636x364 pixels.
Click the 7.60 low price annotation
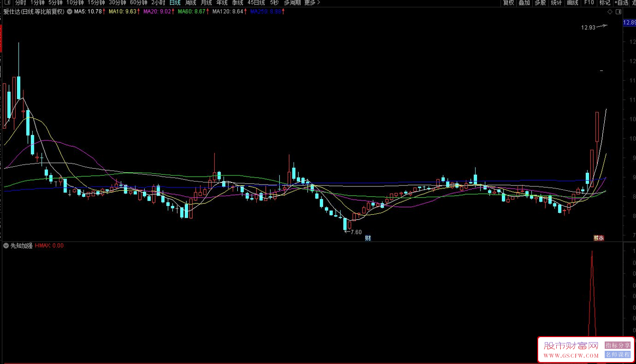pyautogui.click(x=356, y=232)
